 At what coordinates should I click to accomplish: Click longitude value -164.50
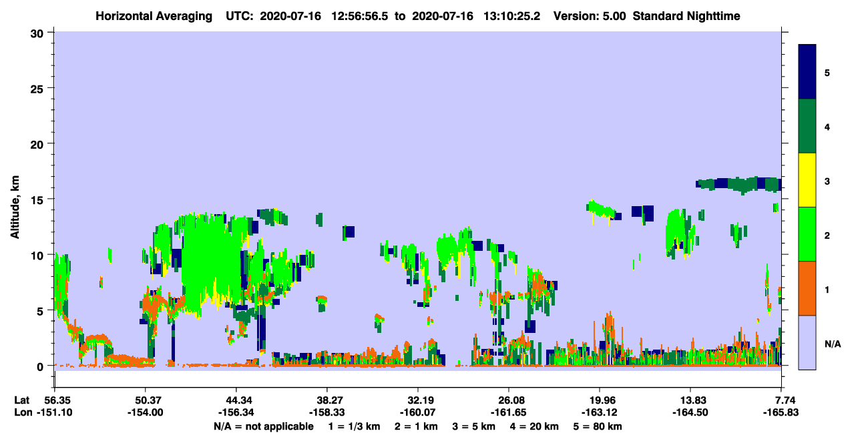coord(690,412)
